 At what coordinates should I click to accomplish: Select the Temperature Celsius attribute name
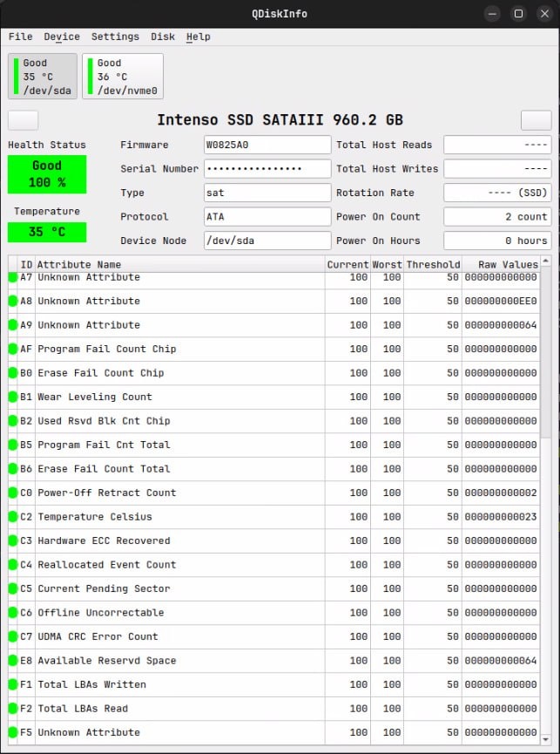(95, 517)
